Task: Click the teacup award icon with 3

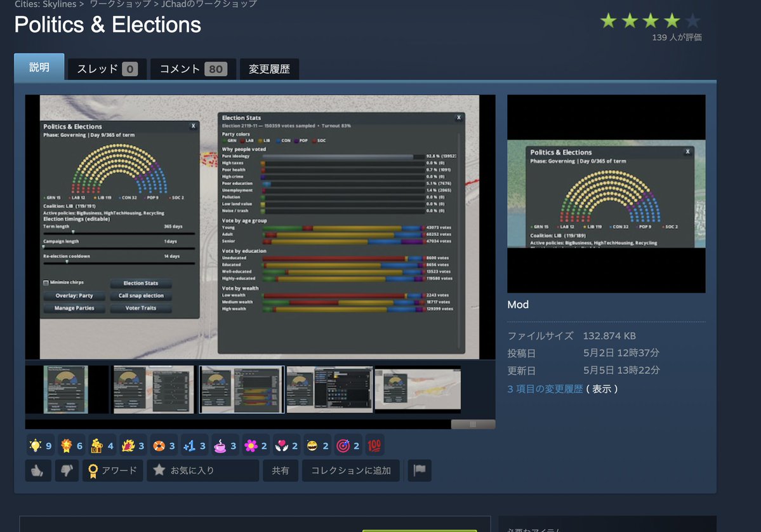Action: (x=225, y=446)
